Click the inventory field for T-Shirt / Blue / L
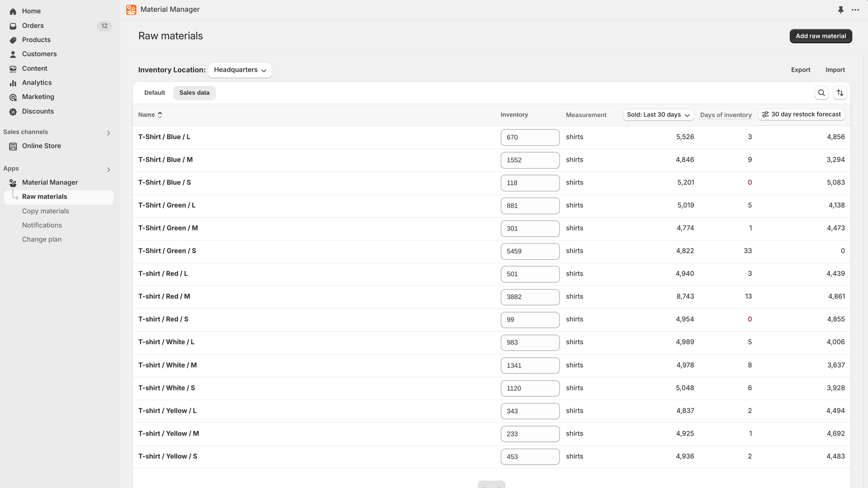 (529, 137)
